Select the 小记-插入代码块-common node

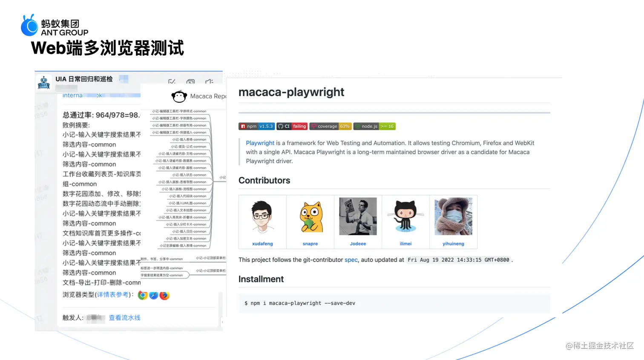point(187,196)
